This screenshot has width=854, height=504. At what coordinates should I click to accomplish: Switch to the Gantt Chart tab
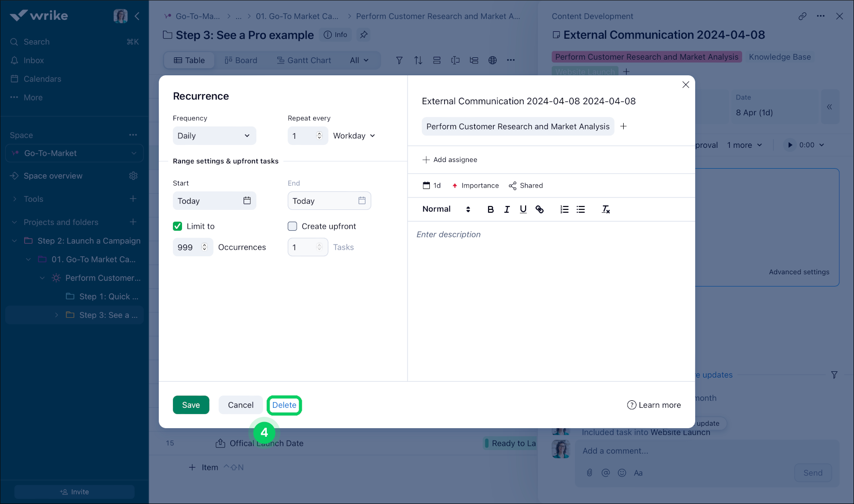pos(304,60)
